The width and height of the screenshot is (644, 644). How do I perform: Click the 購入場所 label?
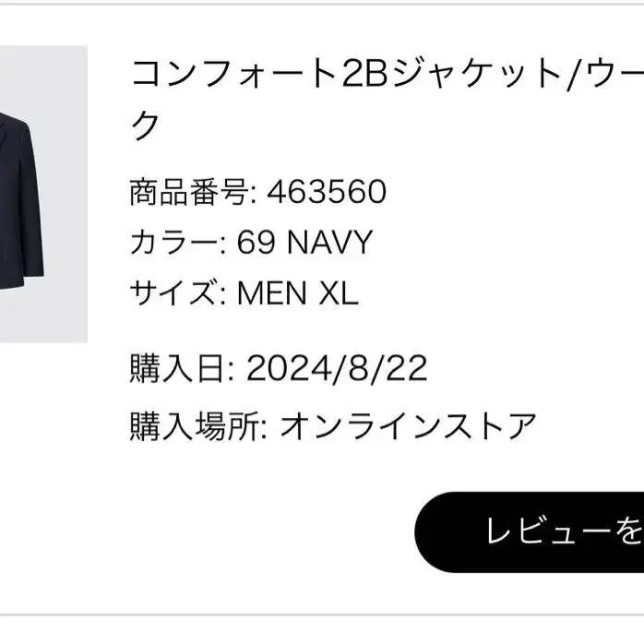tap(194, 426)
